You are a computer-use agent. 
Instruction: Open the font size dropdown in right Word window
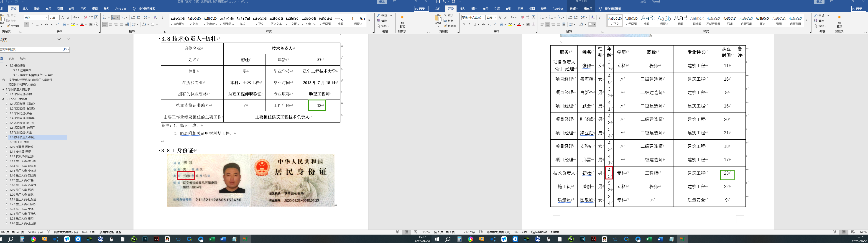[495, 18]
